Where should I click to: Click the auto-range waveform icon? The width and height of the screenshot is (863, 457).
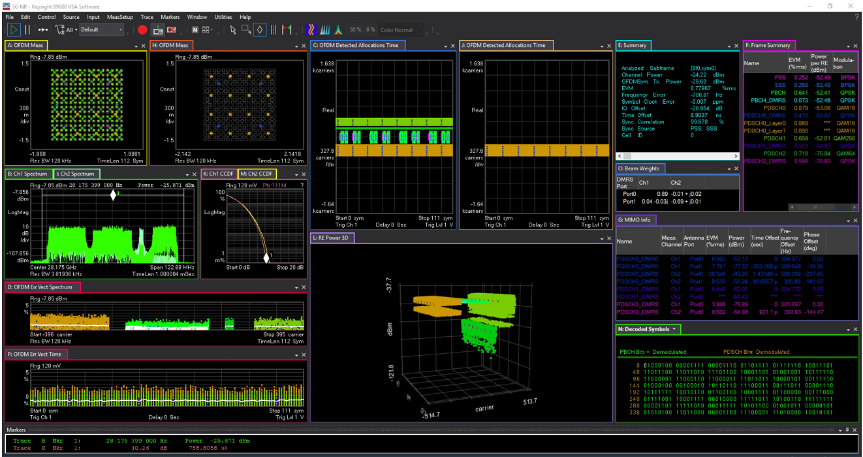point(60,30)
